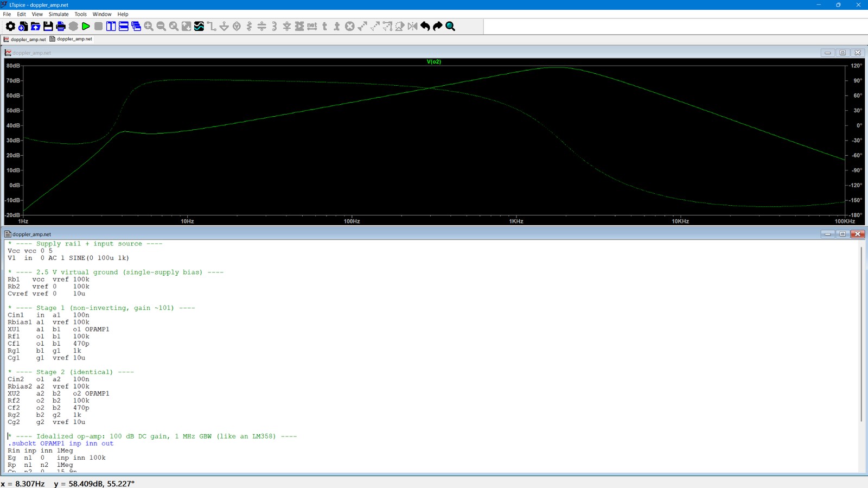Open the Edit menu
The image size is (868, 488).
point(21,14)
